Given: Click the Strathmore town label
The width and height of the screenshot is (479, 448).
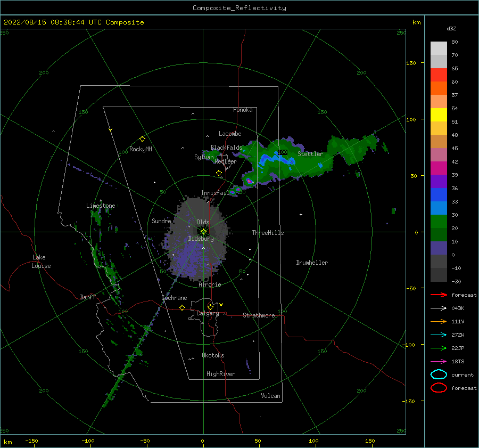Looking at the screenshot, I should coord(259,315).
